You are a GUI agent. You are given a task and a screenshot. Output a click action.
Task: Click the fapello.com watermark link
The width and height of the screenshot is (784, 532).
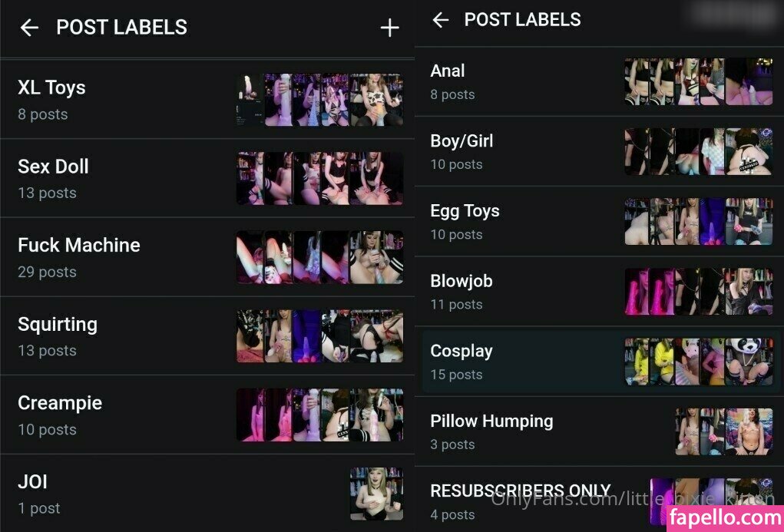(x=725, y=518)
